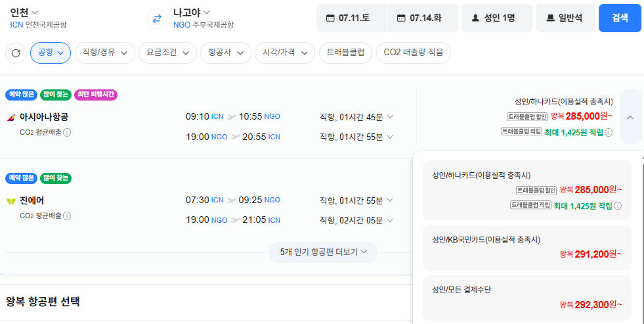Click 아시아나항공 airline name
The height and width of the screenshot is (324, 644).
(x=44, y=117)
